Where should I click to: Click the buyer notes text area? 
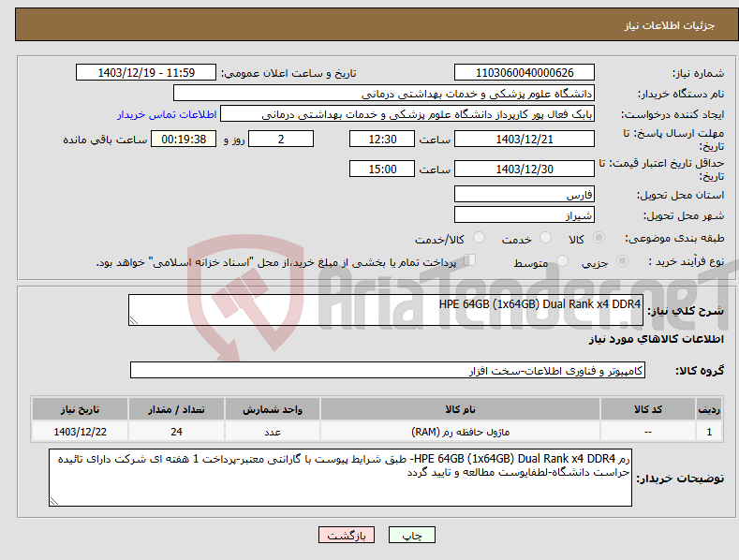[x=340, y=478]
